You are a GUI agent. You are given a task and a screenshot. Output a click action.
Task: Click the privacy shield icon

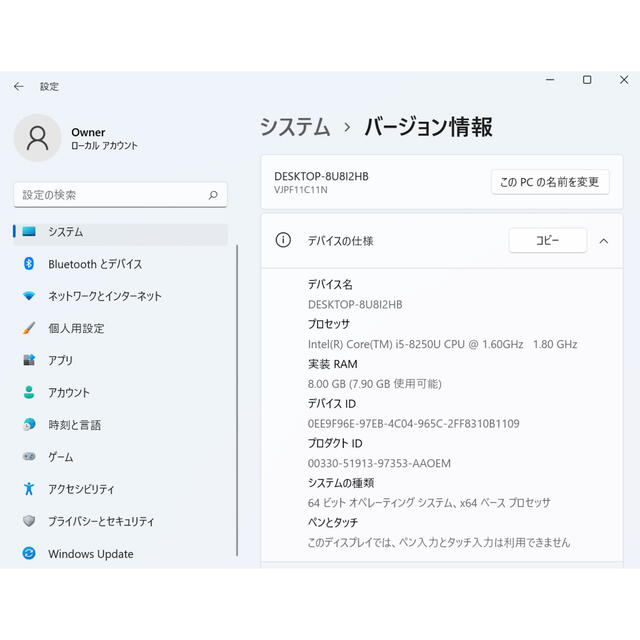click(x=29, y=521)
